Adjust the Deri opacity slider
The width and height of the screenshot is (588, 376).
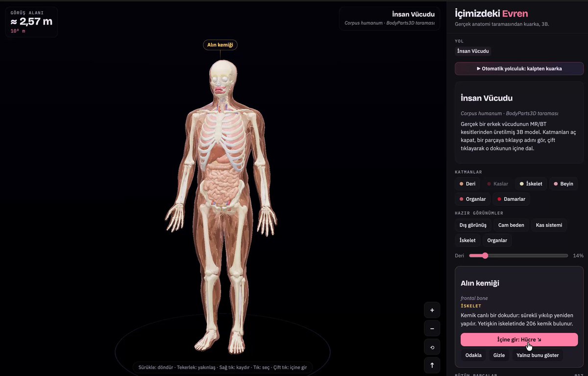518,256
